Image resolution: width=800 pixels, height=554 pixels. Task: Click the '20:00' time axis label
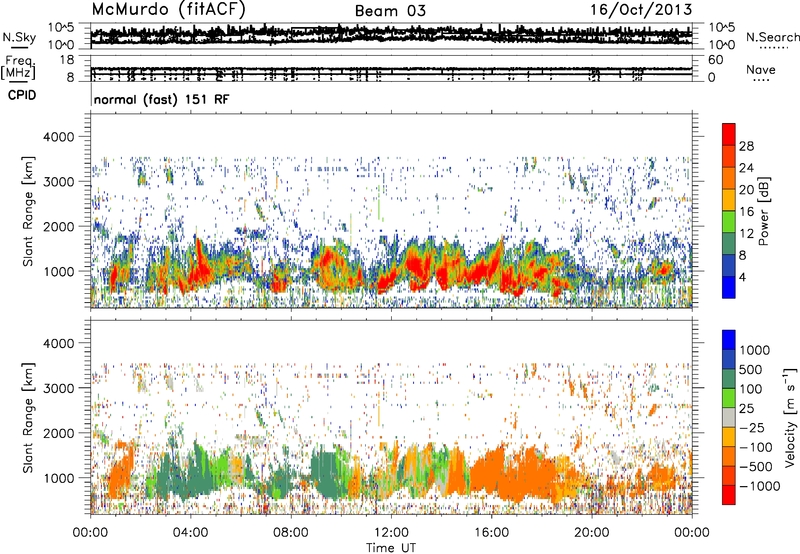(x=592, y=532)
